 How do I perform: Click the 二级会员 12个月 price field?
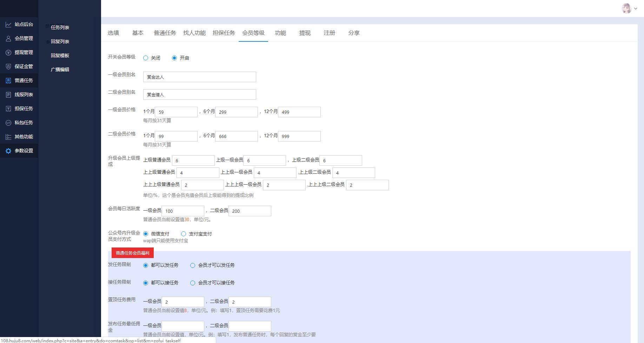click(299, 136)
